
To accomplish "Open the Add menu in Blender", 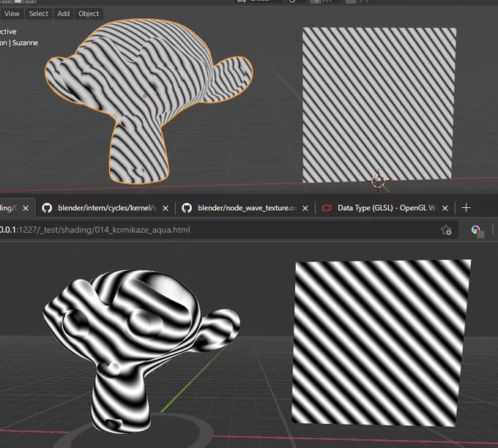I will (64, 14).
